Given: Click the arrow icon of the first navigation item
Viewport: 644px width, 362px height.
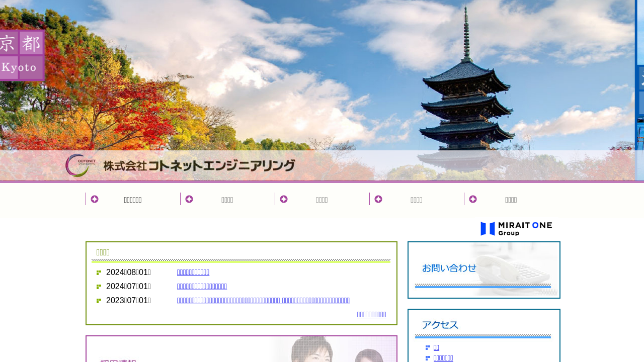Looking at the screenshot, I should [95, 199].
